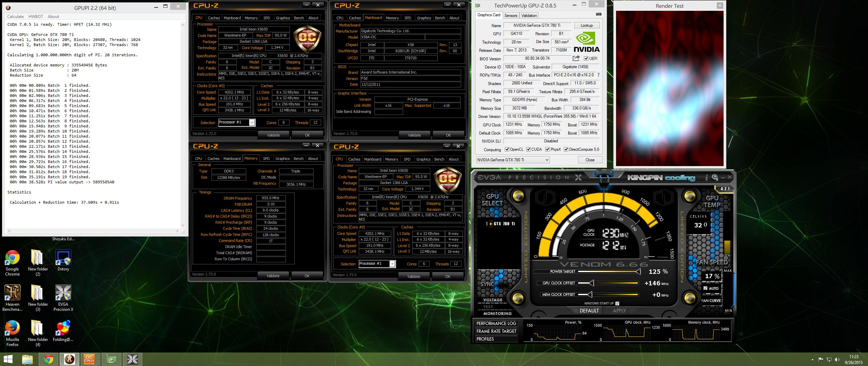Screen dimensions: 868x366
Task: Open New folder (3) on desktop
Action: coord(38,298)
